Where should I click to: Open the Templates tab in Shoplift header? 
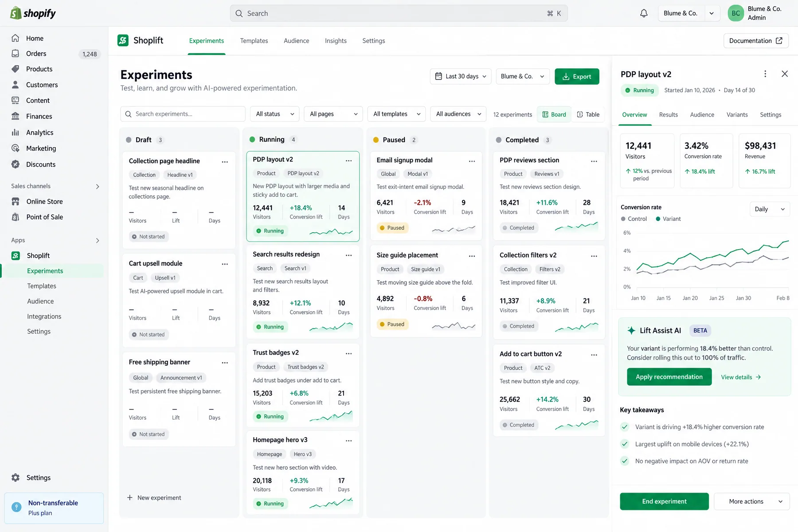click(254, 41)
